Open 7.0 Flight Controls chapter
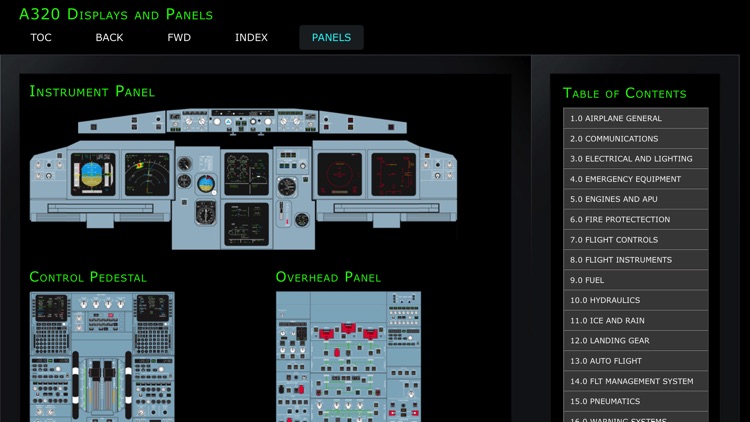 pos(636,240)
